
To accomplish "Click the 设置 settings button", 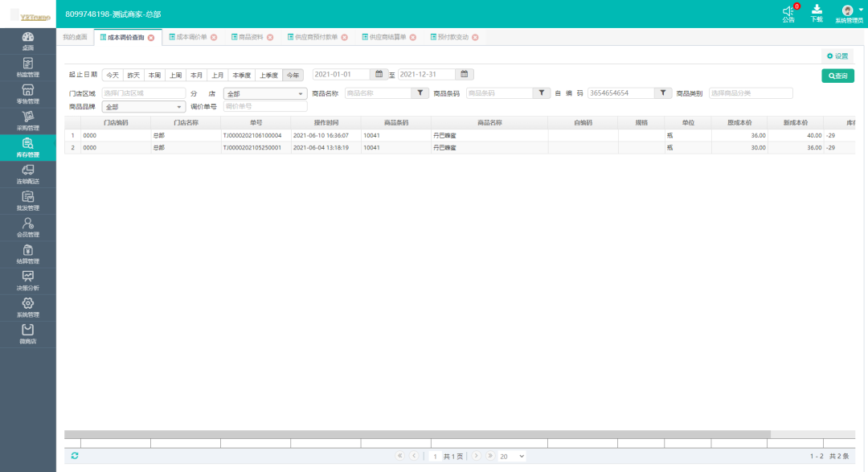I will point(837,56).
